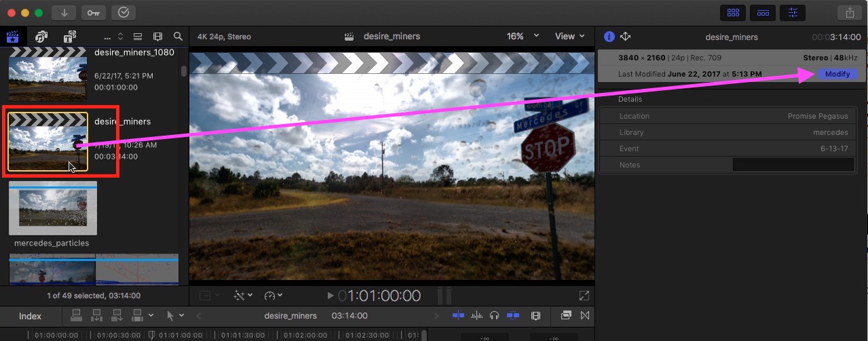Open the timeline Index

coord(30,316)
